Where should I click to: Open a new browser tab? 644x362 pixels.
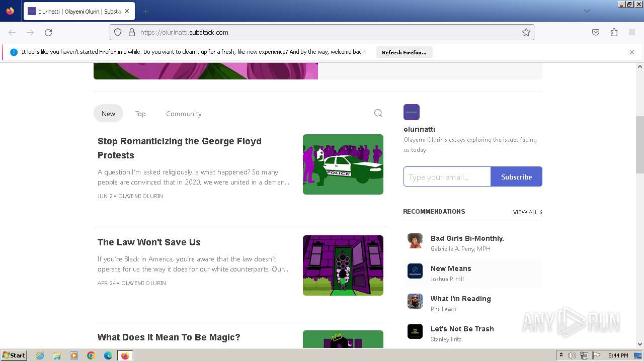click(x=145, y=11)
